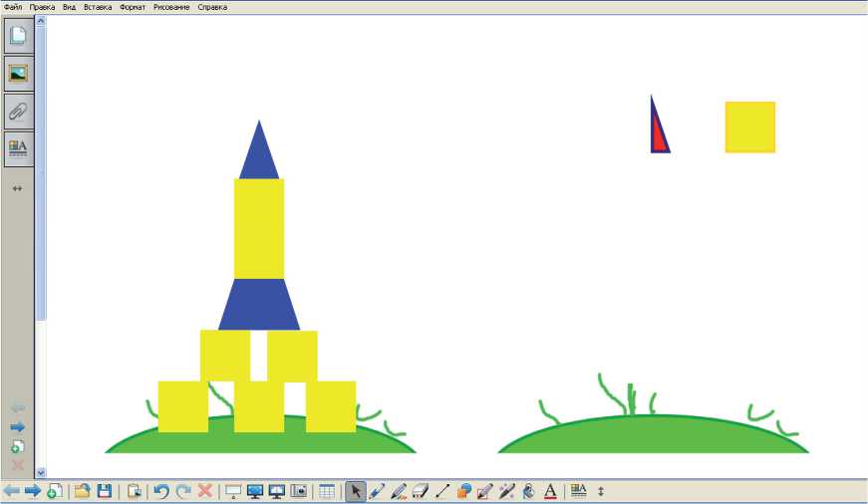Click the Save floppy disk icon
Viewport: 868px width, 504px height.
click(104, 491)
